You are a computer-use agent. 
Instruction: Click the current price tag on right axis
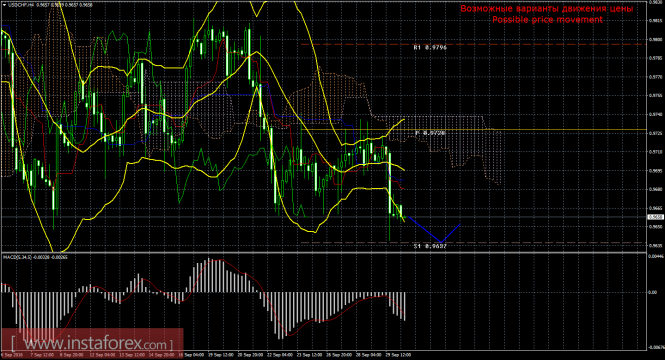656,217
